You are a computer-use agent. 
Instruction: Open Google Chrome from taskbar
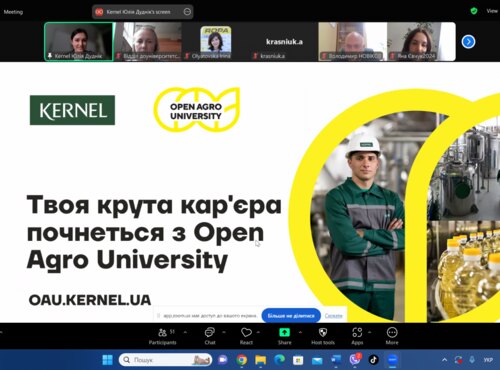[x=242, y=360]
